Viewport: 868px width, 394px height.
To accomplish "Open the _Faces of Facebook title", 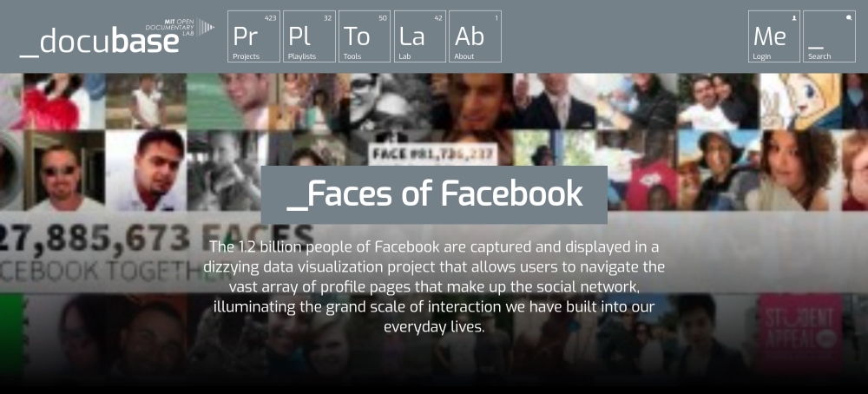I will tap(434, 194).
